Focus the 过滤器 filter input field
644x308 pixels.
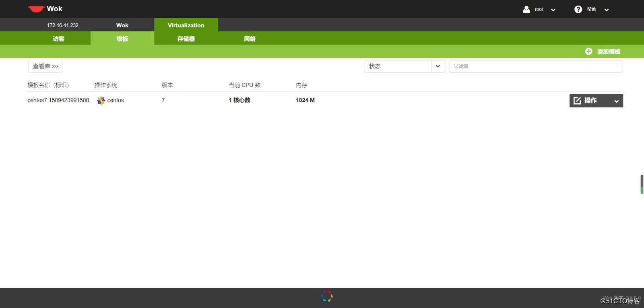pos(536,66)
